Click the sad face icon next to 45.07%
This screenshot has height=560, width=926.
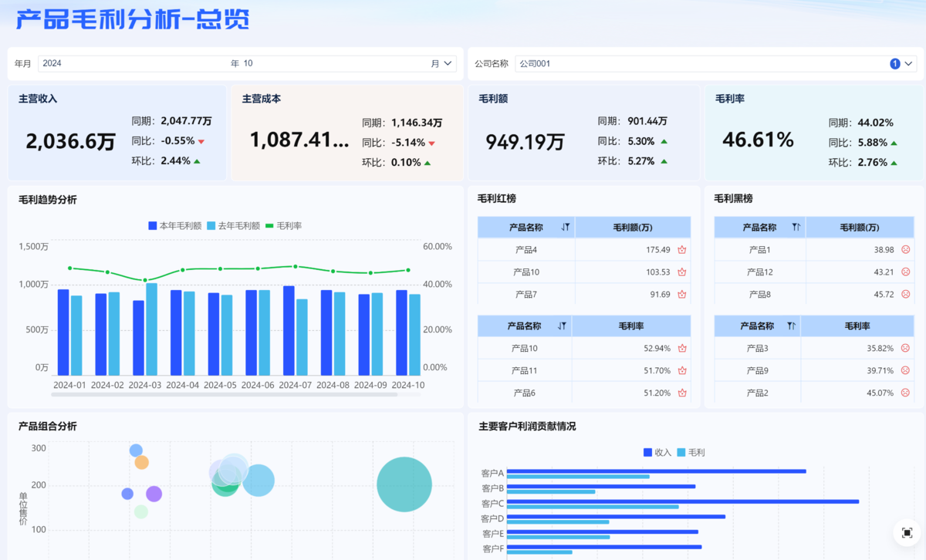coord(906,393)
